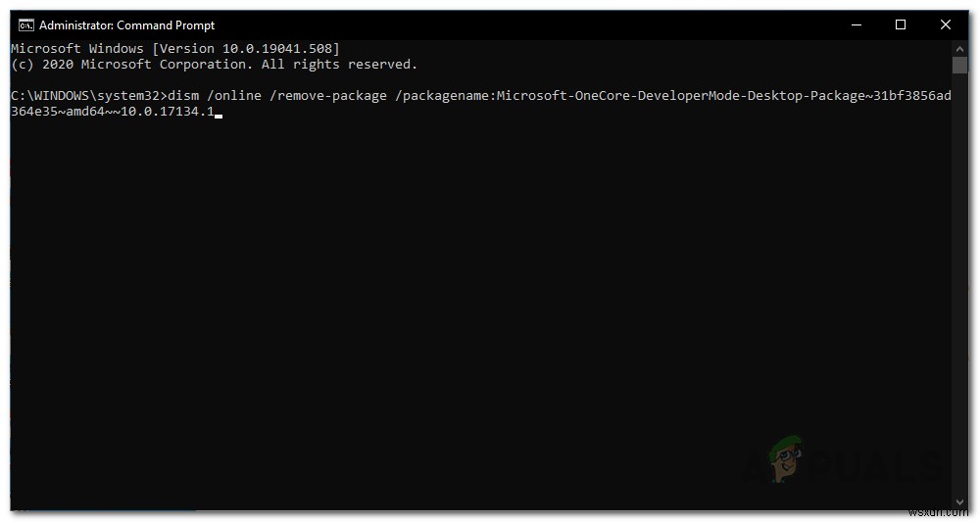This screenshot has height=522, width=980.
Task: Open the Command Prompt system menu icon
Action: tap(25, 24)
